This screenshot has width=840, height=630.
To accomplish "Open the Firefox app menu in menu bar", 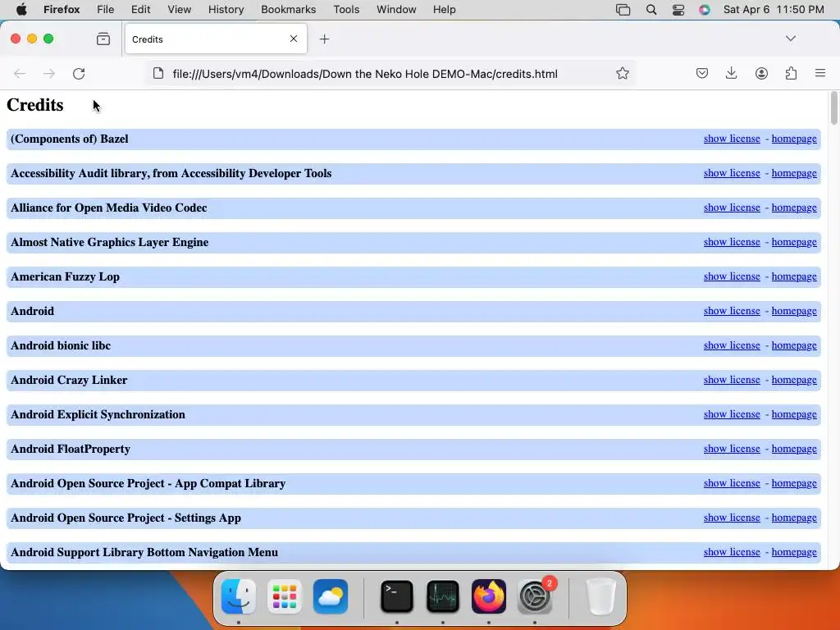I will tap(62, 10).
